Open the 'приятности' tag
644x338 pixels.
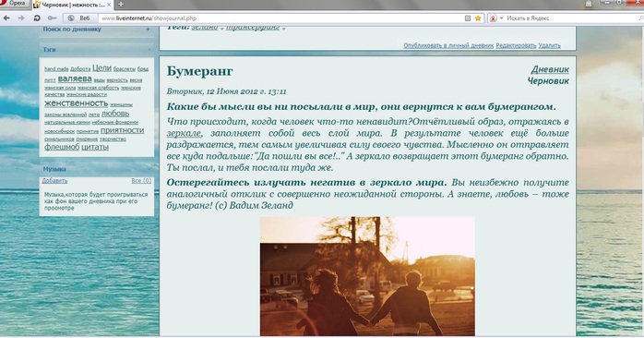click(x=123, y=130)
